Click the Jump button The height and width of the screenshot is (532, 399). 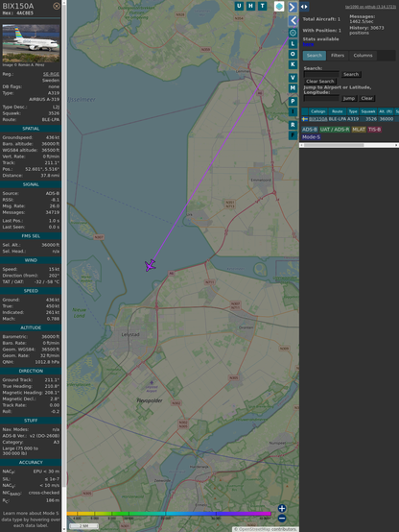pyautogui.click(x=349, y=98)
